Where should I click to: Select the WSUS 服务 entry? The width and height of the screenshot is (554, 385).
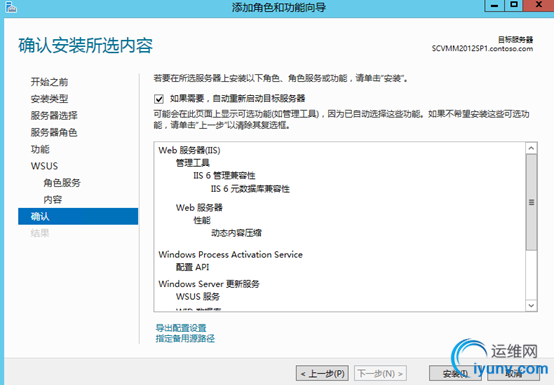tap(198, 297)
